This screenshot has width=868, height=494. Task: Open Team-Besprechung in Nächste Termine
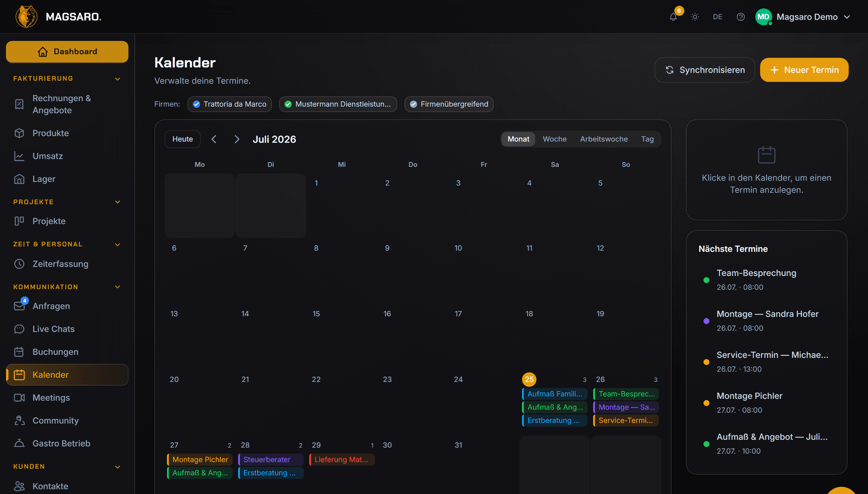tap(766, 280)
